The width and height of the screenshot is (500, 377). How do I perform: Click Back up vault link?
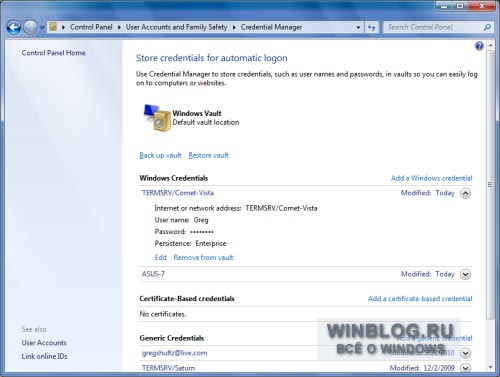pyautogui.click(x=160, y=155)
